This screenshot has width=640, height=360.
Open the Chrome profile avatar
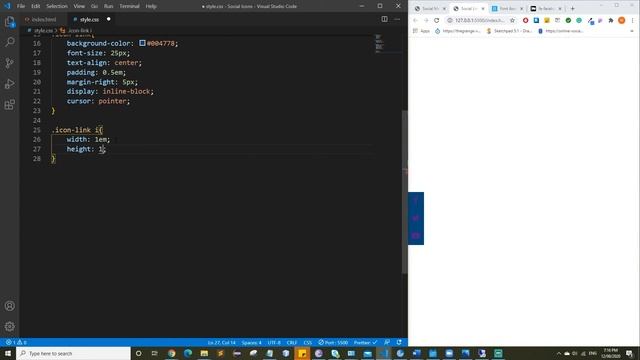621,20
